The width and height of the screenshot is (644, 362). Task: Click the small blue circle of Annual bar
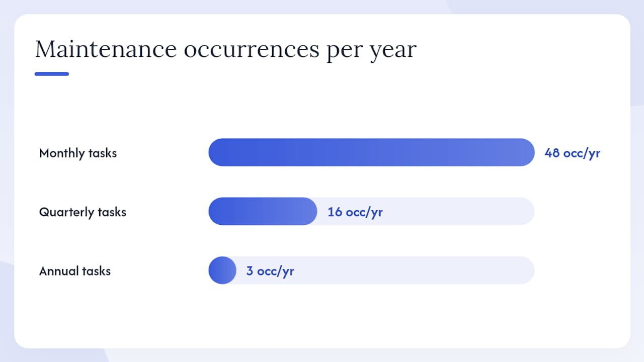222,270
